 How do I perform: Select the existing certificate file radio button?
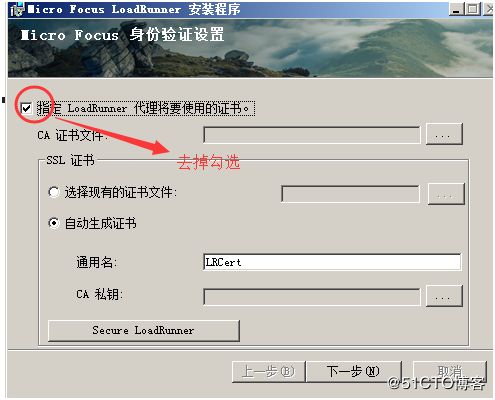54,192
